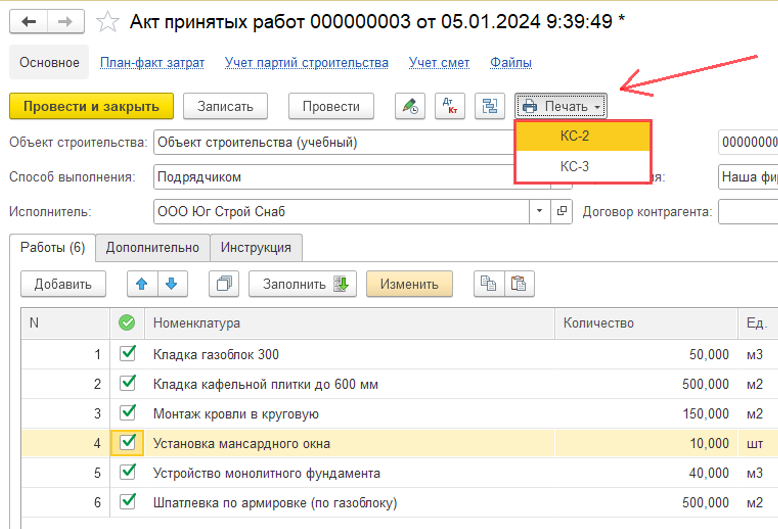This screenshot has height=529, width=778.
Task: Move row down with down arrow
Action: tap(171, 284)
